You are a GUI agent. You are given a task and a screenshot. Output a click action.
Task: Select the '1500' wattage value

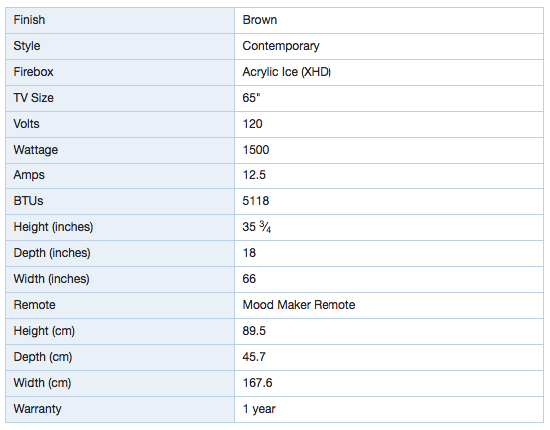point(256,150)
